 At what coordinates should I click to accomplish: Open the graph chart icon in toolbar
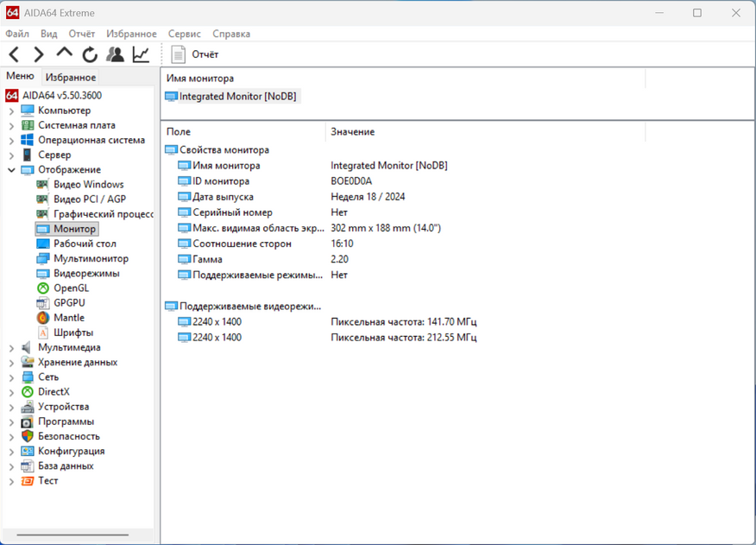[141, 54]
